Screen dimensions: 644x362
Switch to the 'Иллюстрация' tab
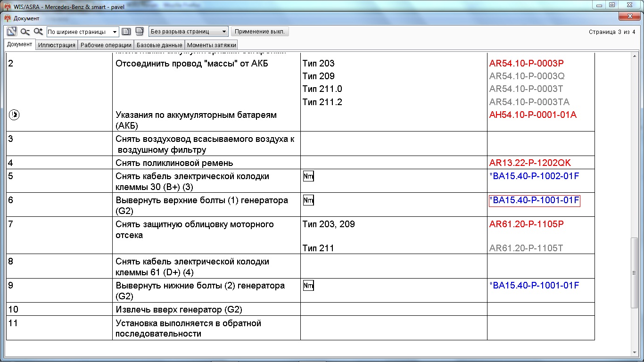(57, 45)
